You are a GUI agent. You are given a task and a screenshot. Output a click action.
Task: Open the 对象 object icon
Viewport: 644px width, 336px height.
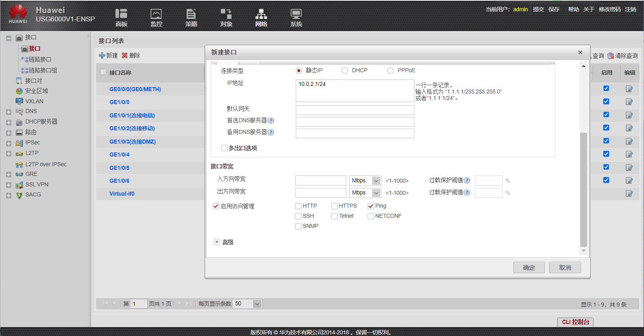[x=226, y=14]
